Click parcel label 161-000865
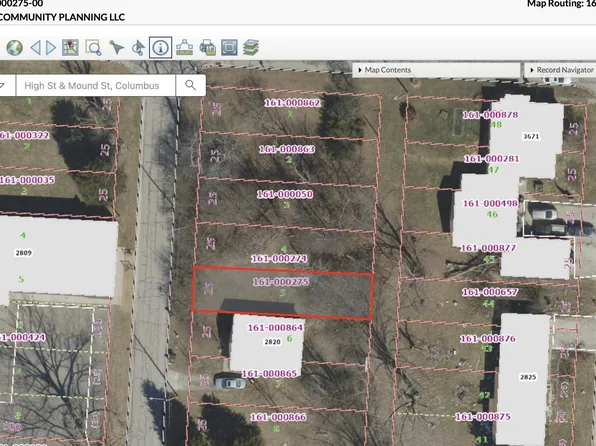 coord(269,374)
